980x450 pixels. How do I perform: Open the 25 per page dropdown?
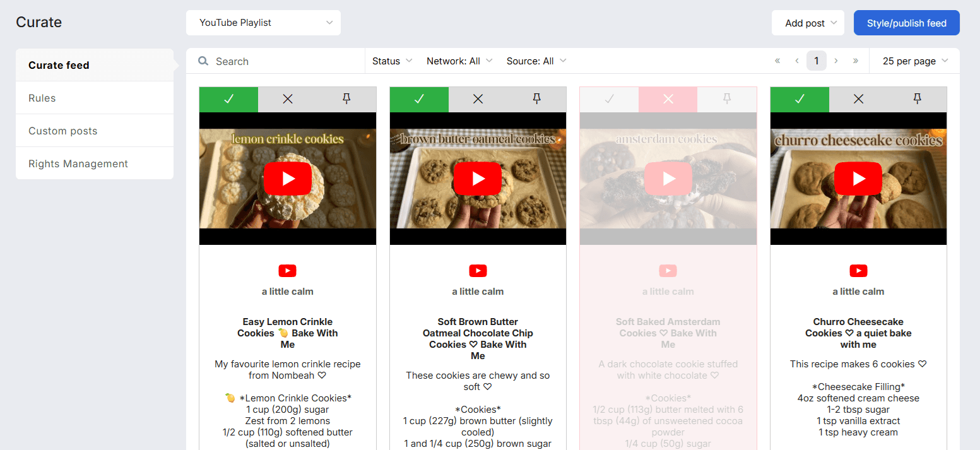(x=914, y=61)
